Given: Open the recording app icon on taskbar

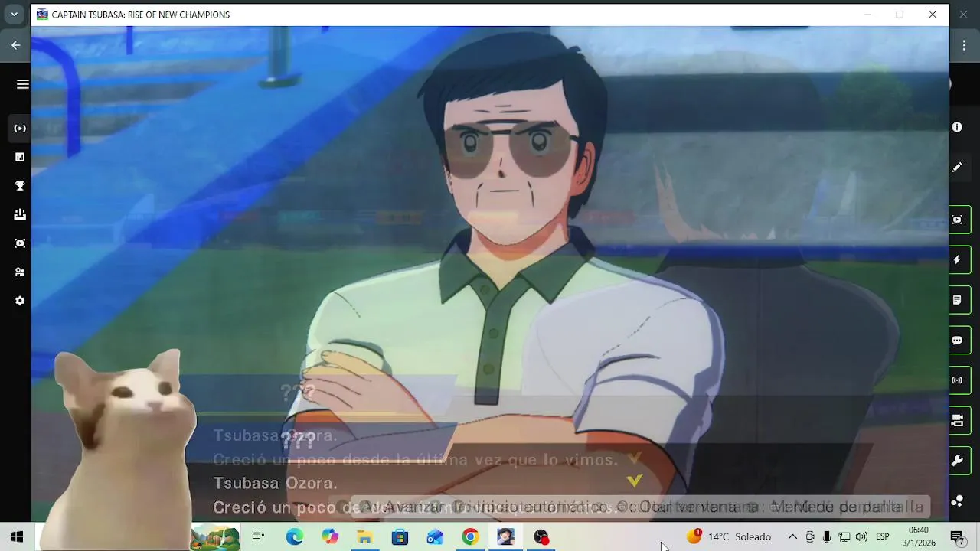Looking at the screenshot, I should 541,537.
